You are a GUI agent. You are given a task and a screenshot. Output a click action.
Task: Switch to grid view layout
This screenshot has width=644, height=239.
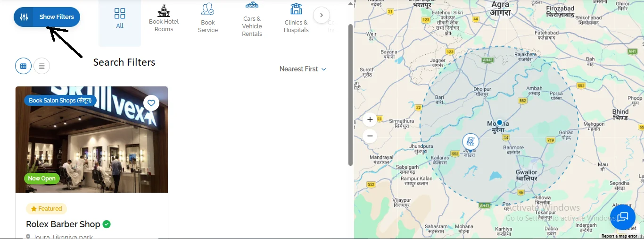pyautogui.click(x=24, y=66)
